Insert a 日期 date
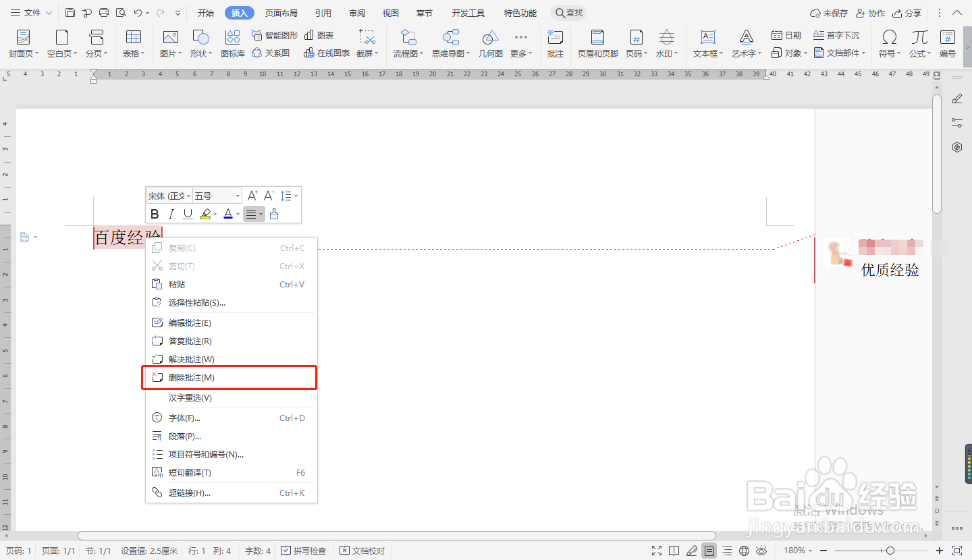The width and height of the screenshot is (972, 560). click(x=787, y=35)
